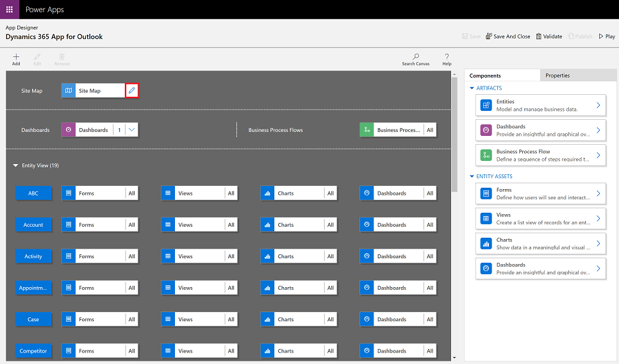This screenshot has width=619, height=364.
Task: Select the Appointment entity tile
Action: (33, 288)
